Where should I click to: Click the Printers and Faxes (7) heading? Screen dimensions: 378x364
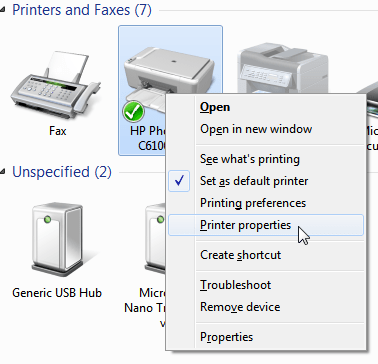click(82, 10)
